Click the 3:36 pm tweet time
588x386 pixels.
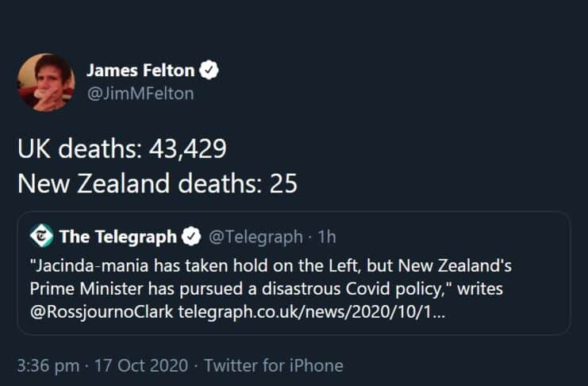tap(48, 365)
